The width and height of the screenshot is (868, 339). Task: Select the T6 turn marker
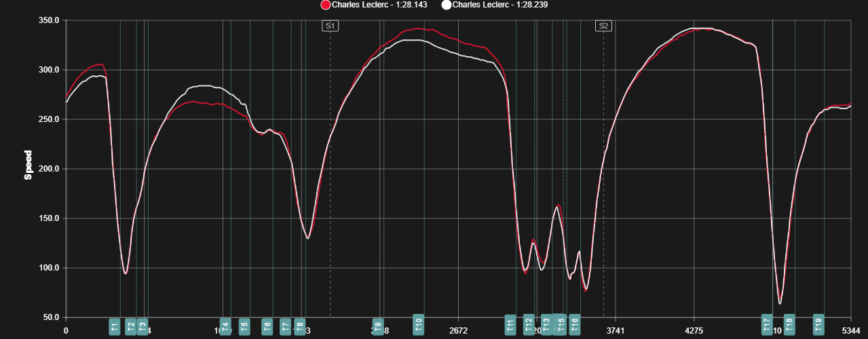(267, 326)
